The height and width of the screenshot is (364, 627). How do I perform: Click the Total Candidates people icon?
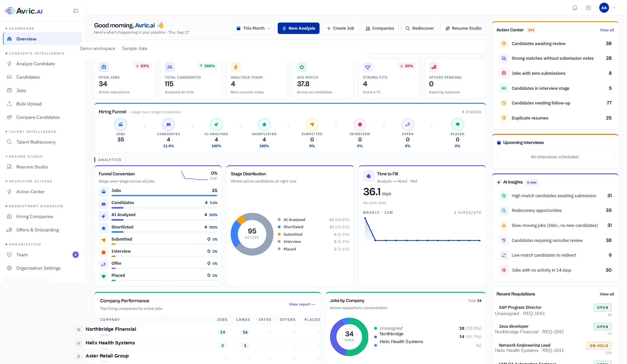pyautogui.click(x=170, y=67)
